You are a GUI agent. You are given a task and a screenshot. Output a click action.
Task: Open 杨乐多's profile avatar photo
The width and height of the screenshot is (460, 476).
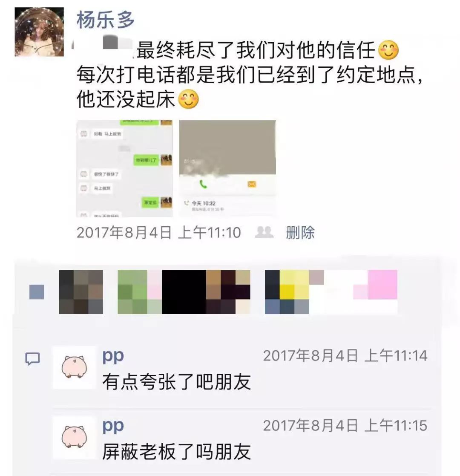(39, 32)
